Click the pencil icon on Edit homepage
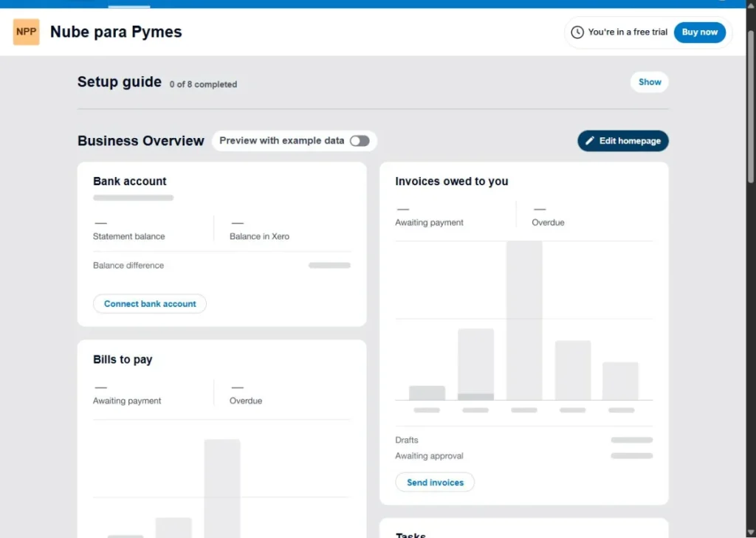Image resolution: width=756 pixels, height=538 pixels. point(590,141)
